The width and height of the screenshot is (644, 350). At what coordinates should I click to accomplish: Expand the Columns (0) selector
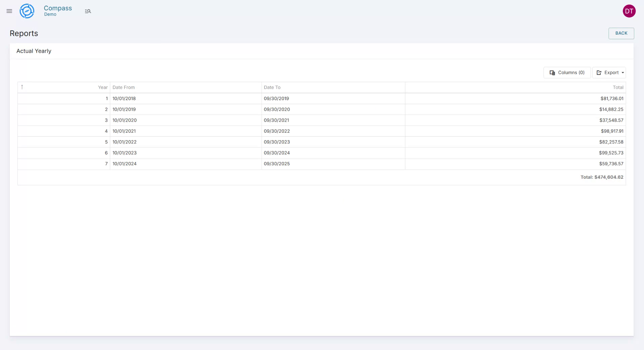pos(567,73)
